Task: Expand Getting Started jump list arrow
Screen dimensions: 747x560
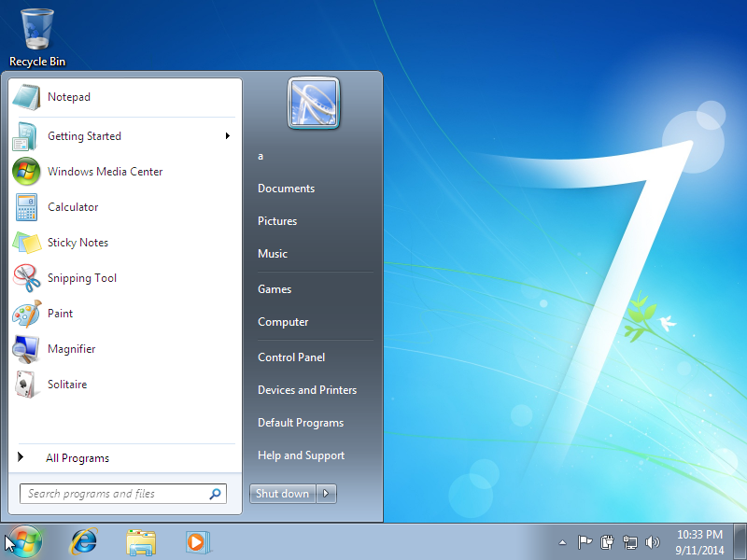Action: point(228,136)
